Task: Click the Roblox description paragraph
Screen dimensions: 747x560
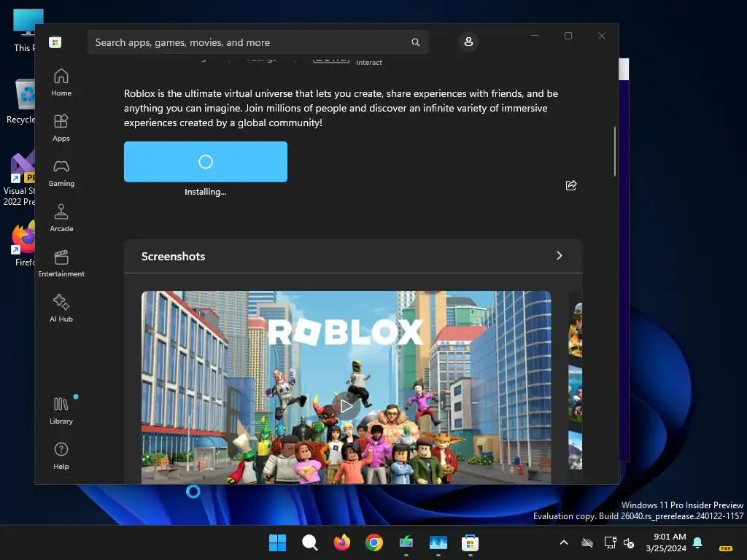Action: point(341,108)
